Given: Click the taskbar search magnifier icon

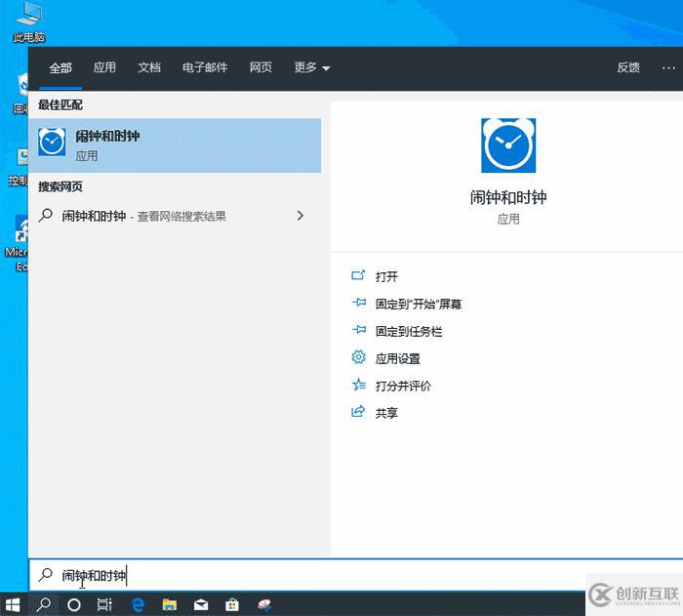Looking at the screenshot, I should [44, 604].
